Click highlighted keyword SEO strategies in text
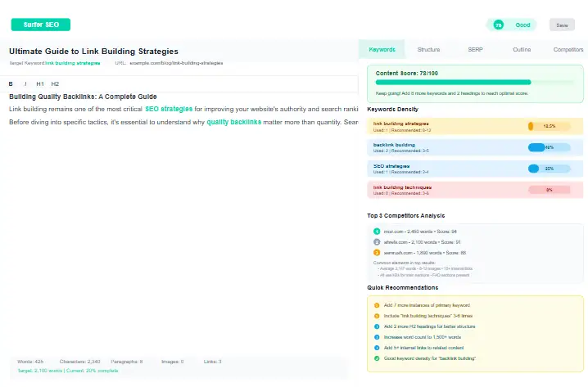This screenshot has height=387, width=588. [169, 109]
